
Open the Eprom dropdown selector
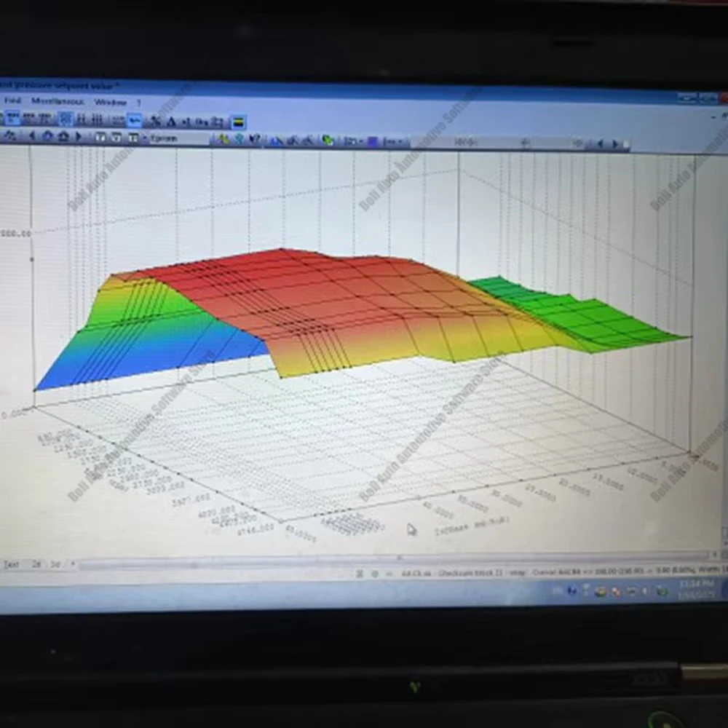coord(179,138)
